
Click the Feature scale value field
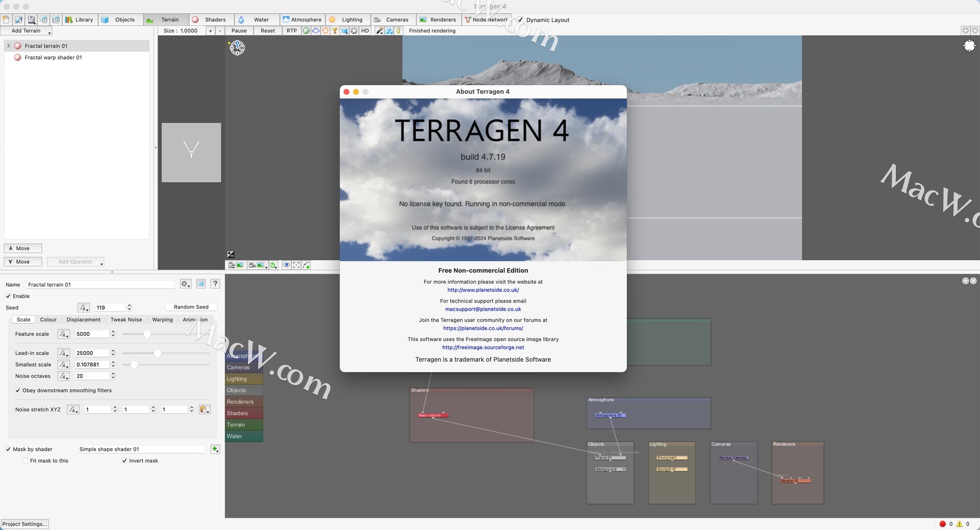(92, 334)
